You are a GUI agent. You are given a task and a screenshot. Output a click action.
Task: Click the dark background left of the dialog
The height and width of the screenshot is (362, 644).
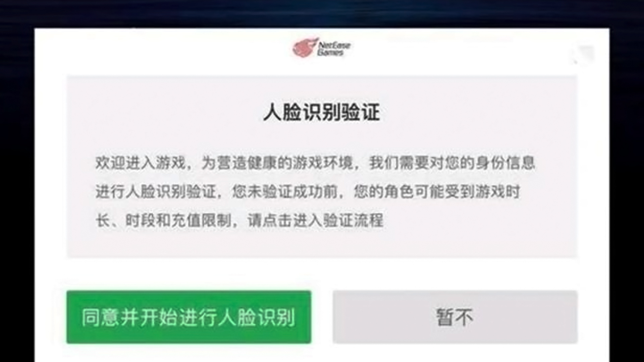[x=17, y=194]
